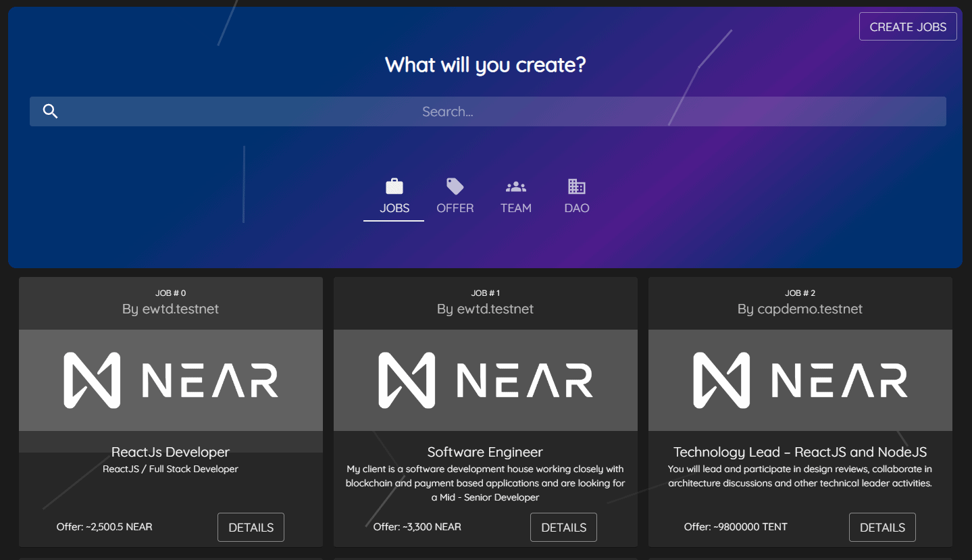Screen dimensions: 972x560
Task: Click the magnifying glass search icon
Action: tap(50, 111)
